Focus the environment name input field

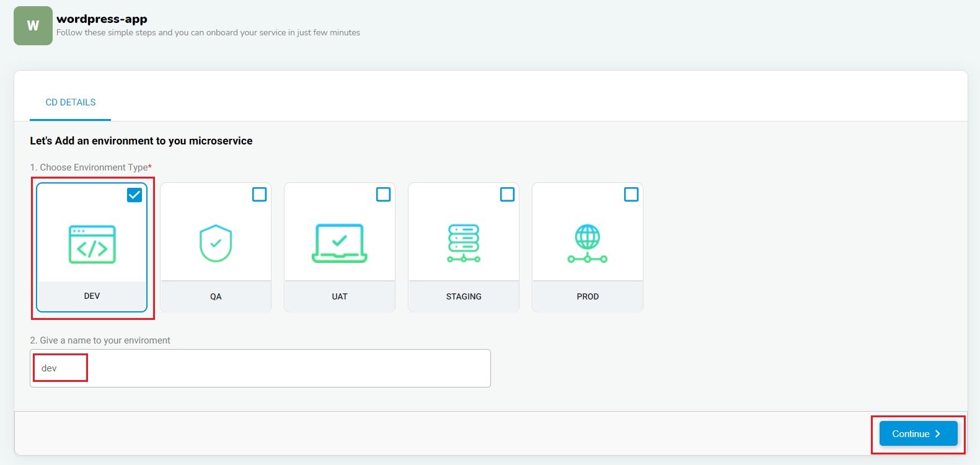[260, 368]
